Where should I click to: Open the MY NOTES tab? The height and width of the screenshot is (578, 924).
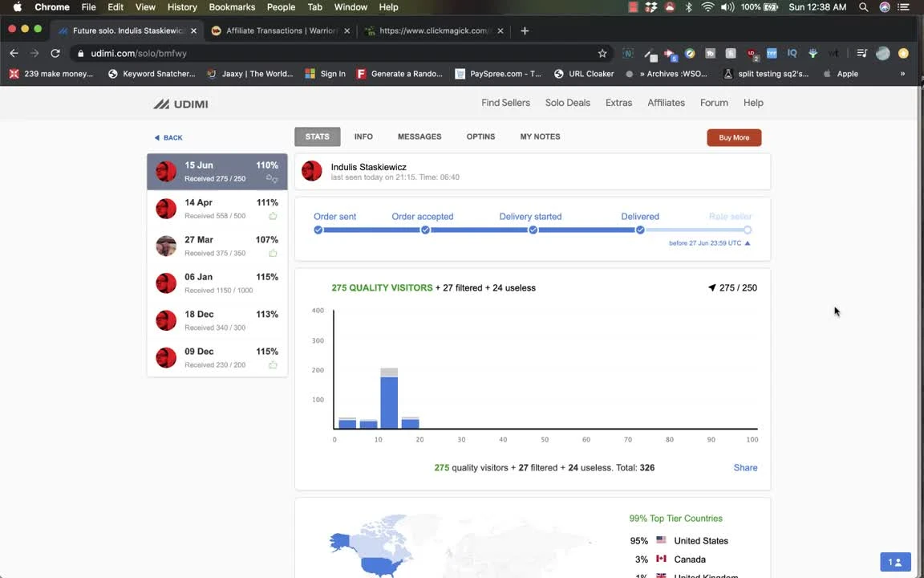click(x=540, y=136)
